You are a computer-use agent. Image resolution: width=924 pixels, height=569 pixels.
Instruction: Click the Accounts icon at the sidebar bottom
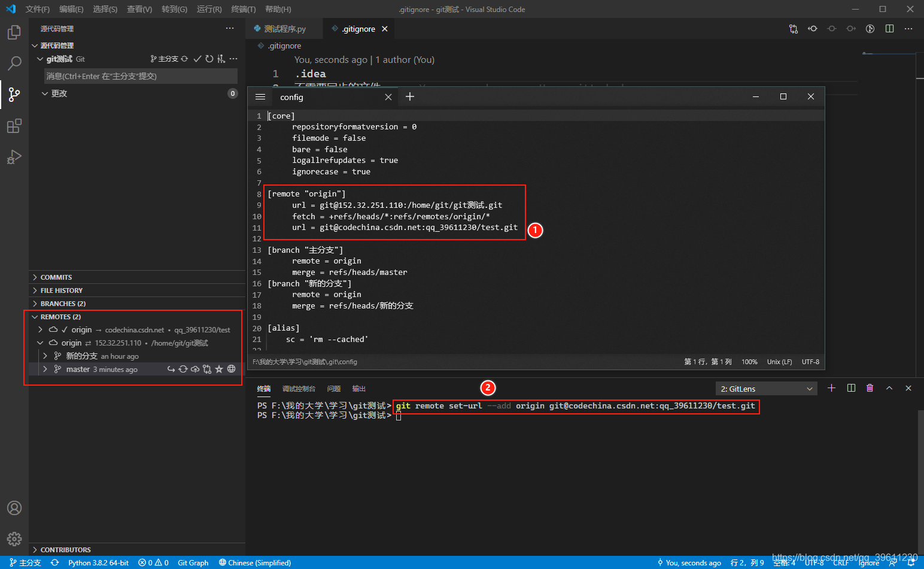(x=14, y=508)
